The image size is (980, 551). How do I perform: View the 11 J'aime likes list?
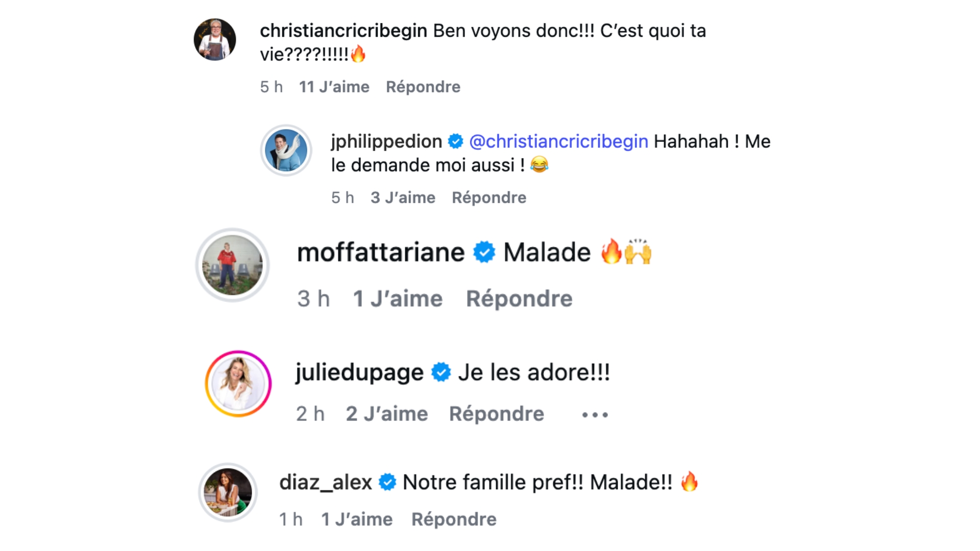pyautogui.click(x=334, y=87)
